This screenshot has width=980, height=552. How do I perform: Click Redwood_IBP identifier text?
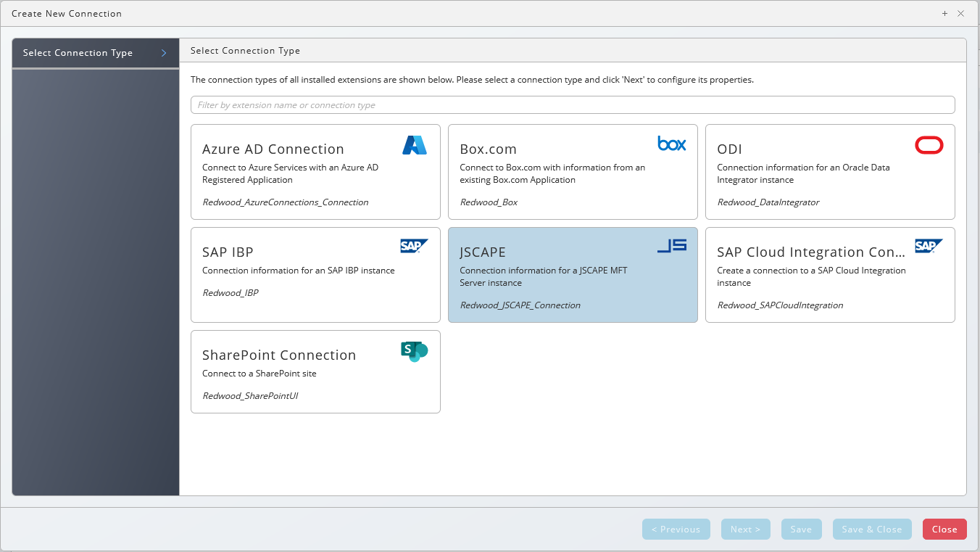coord(231,293)
